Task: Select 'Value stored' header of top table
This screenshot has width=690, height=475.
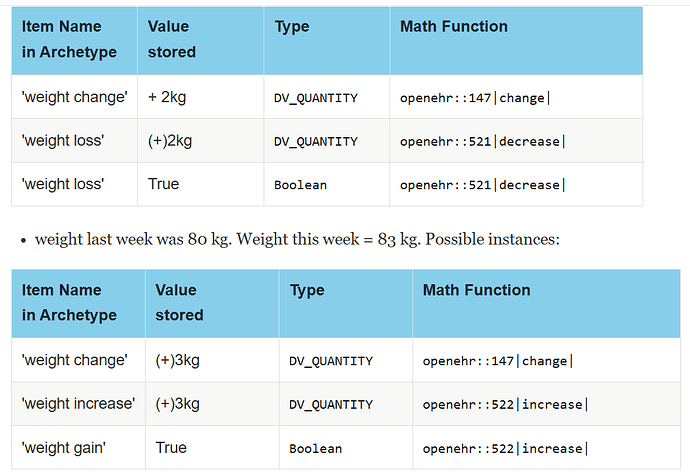Action: (172, 39)
